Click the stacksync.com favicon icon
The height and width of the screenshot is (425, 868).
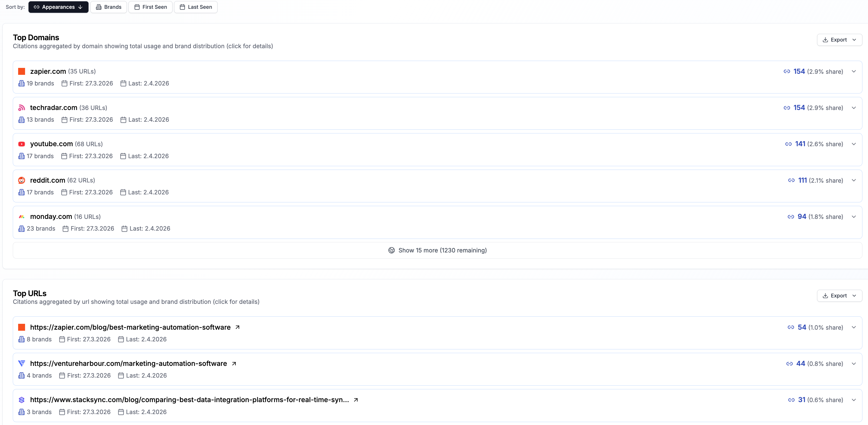click(22, 400)
